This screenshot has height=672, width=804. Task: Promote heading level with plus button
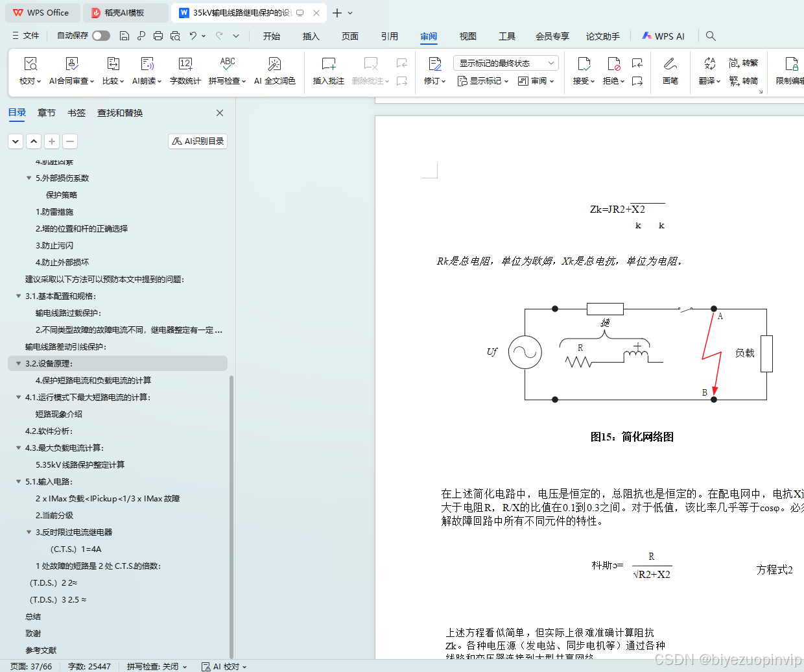[x=52, y=141]
